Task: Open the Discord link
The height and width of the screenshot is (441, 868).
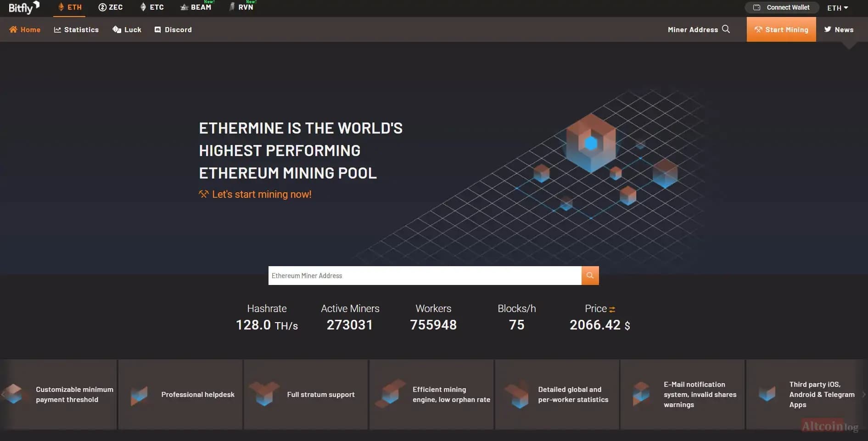Action: tap(173, 29)
